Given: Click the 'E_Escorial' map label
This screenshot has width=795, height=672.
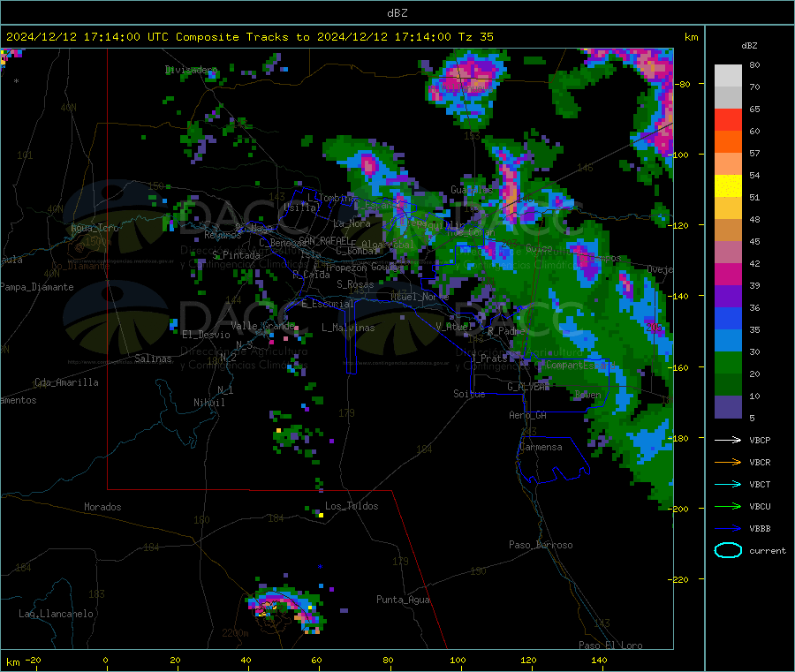Looking at the screenshot, I should tap(328, 304).
